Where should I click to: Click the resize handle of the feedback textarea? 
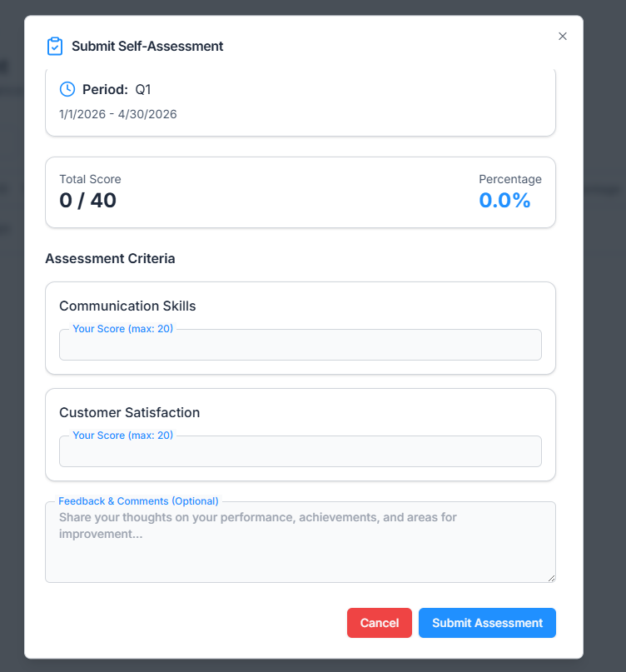[x=551, y=578]
